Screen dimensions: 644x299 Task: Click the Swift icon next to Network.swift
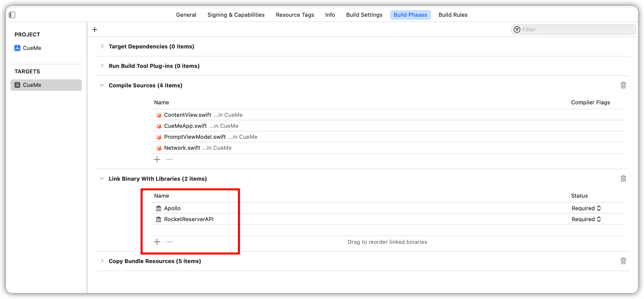[158, 148]
